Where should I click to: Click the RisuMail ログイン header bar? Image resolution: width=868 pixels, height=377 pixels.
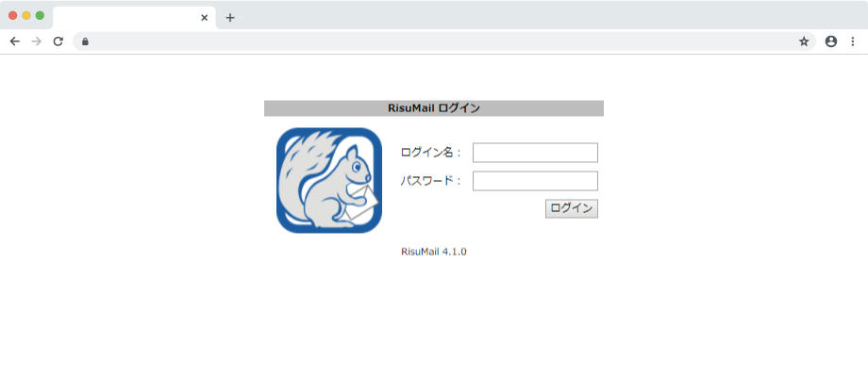click(434, 108)
